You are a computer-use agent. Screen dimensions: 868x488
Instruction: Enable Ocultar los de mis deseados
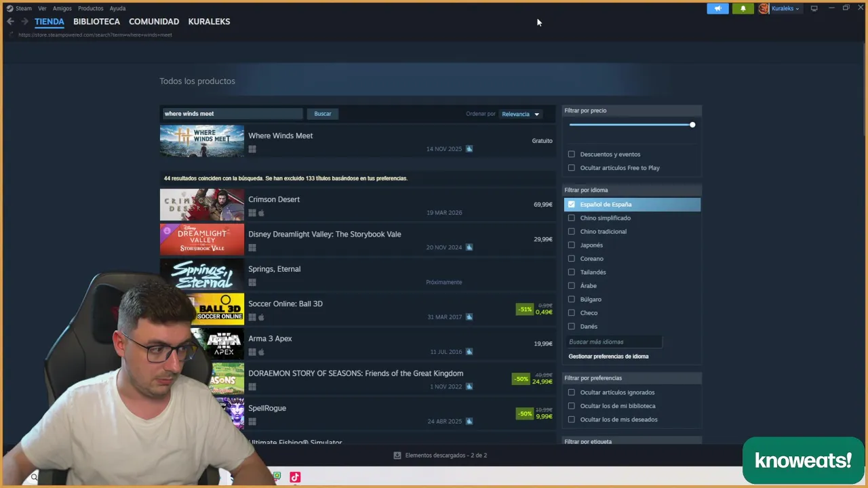pos(571,420)
